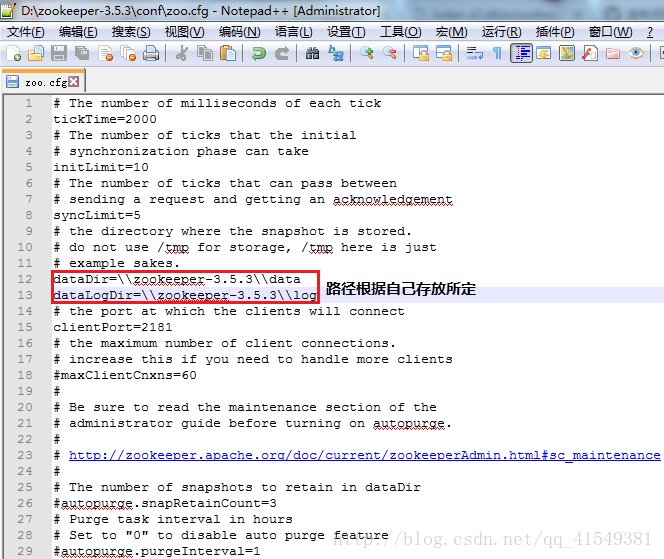Toggle the indent guide icon
Image resolution: width=664 pixels, height=559 pixels.
click(x=521, y=53)
